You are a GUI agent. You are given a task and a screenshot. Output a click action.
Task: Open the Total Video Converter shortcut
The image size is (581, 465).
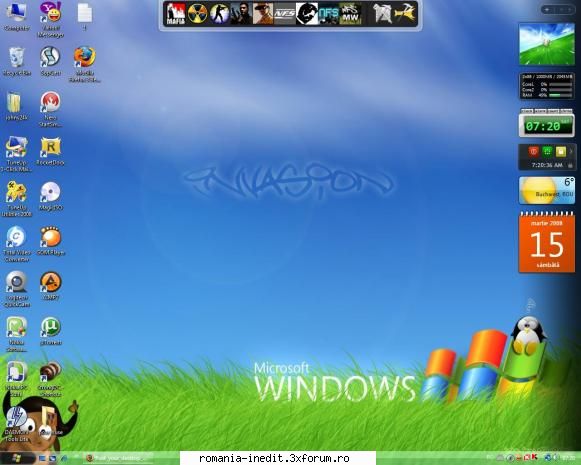(16, 244)
